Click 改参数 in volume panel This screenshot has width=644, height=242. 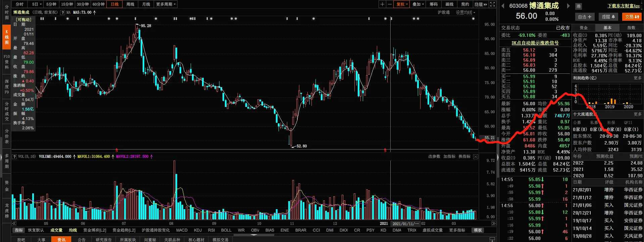(x=434, y=157)
